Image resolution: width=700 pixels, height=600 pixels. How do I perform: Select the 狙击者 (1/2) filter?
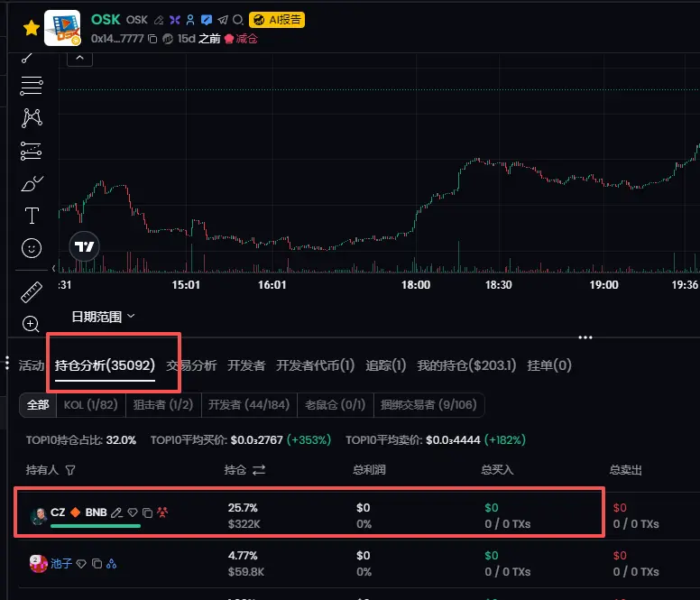pos(163,405)
